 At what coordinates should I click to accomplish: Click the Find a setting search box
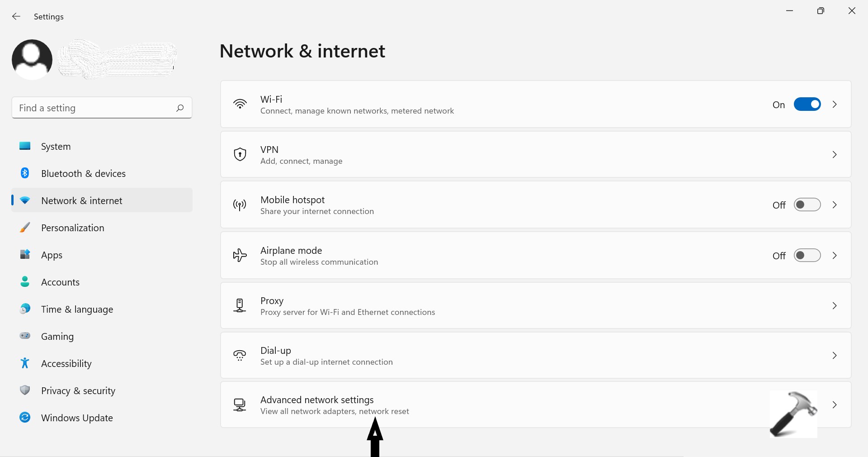click(95, 108)
